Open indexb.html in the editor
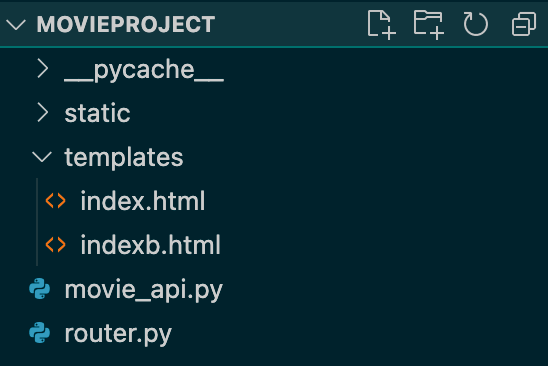Screen dimensions: 548x366 coord(151,245)
